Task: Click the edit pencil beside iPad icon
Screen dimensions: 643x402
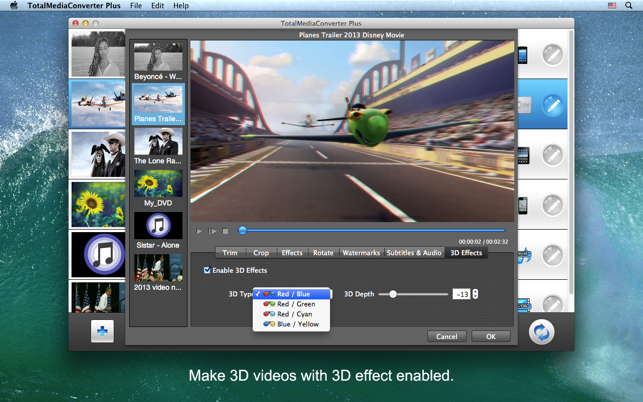Action: click(552, 155)
